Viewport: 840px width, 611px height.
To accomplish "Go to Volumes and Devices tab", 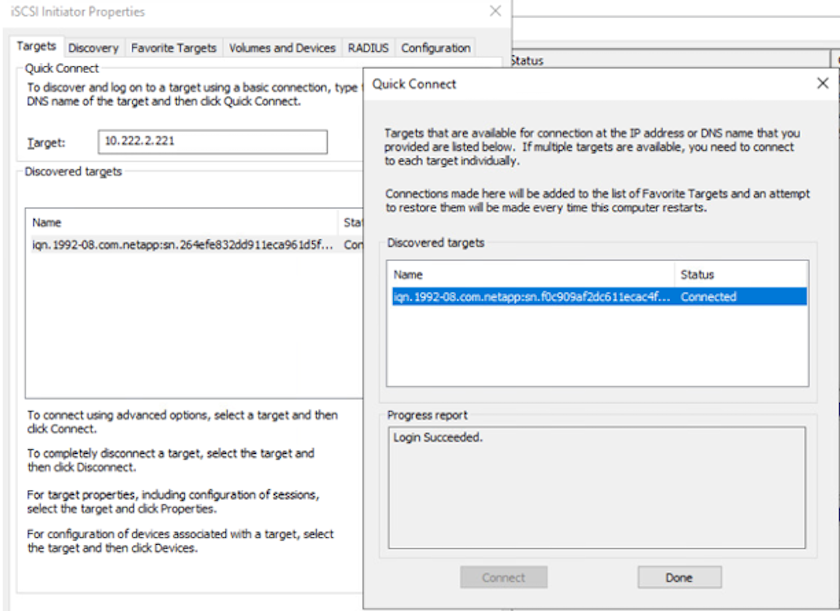I will click(x=282, y=48).
